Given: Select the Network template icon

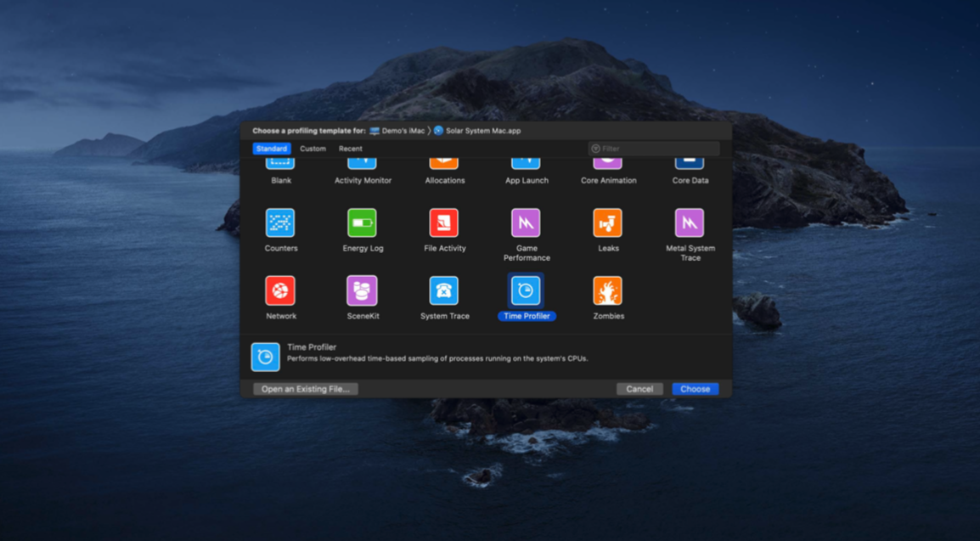Looking at the screenshot, I should [280, 290].
